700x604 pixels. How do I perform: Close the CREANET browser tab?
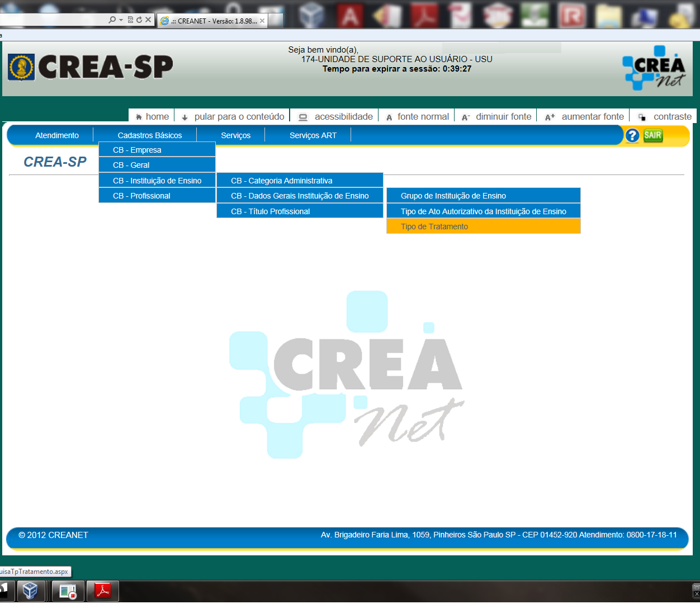click(262, 21)
